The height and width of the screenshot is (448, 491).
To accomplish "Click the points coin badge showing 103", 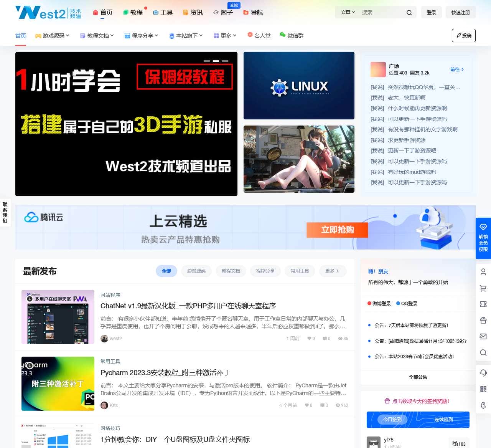I will point(459,444).
